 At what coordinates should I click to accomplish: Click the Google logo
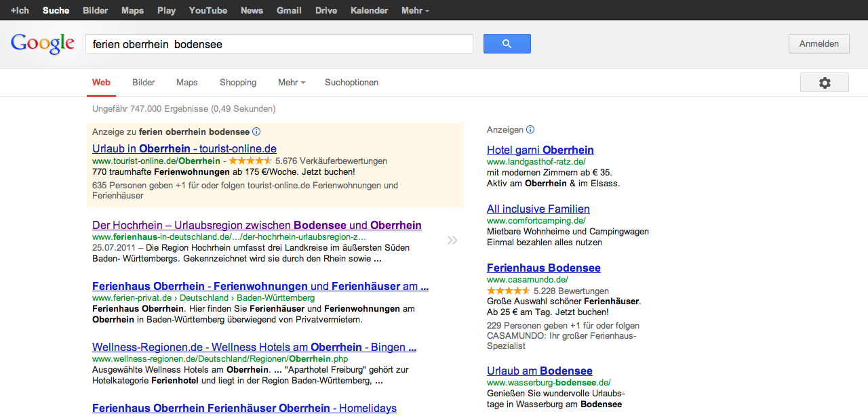tap(42, 44)
